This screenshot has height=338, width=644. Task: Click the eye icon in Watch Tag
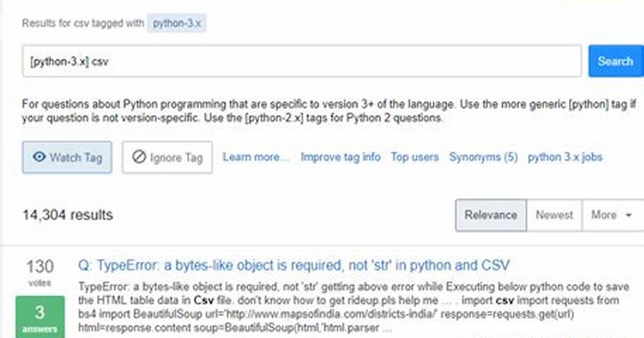[x=39, y=157]
